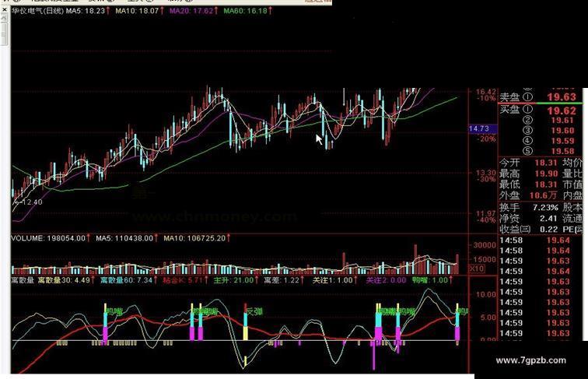Click bid level ④ price 19.59
588x379 pixels.
pyautogui.click(x=562, y=141)
